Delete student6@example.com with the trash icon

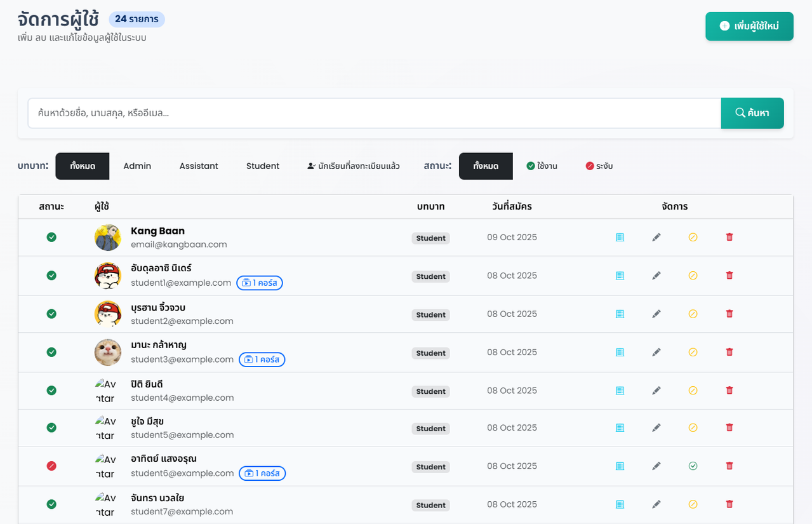pos(729,466)
